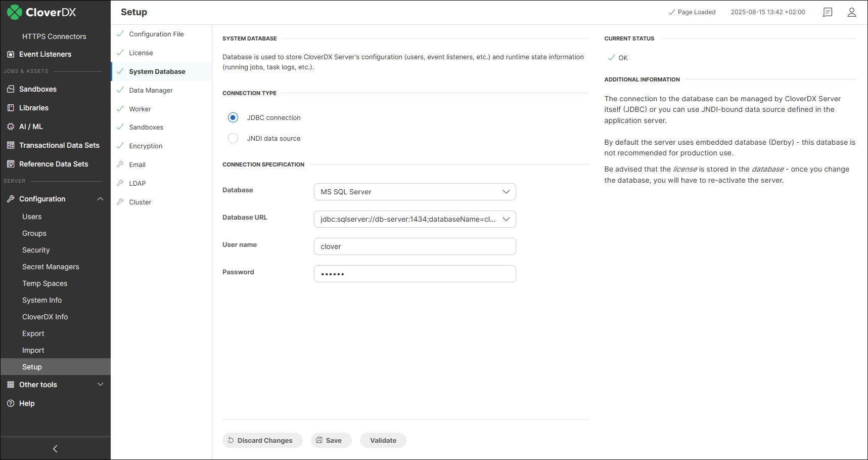Screen dimensions: 868x460
Task: Open the Database URL dropdown
Action: pyautogui.click(x=414, y=219)
